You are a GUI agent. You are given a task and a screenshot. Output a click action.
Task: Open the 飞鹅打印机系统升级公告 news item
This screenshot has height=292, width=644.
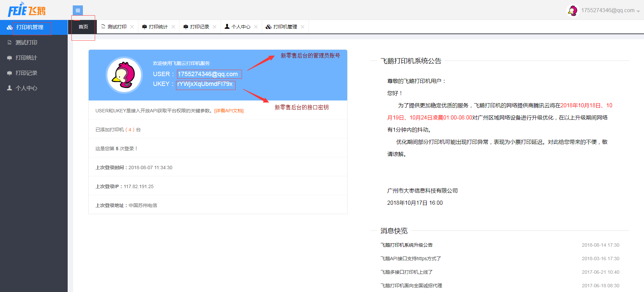coord(406,245)
